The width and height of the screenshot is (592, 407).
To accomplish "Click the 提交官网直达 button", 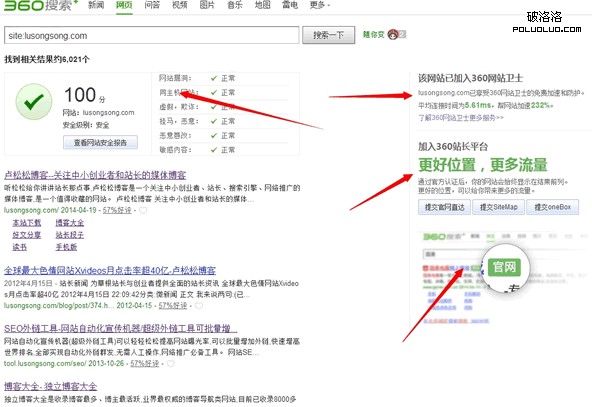I will [x=444, y=207].
